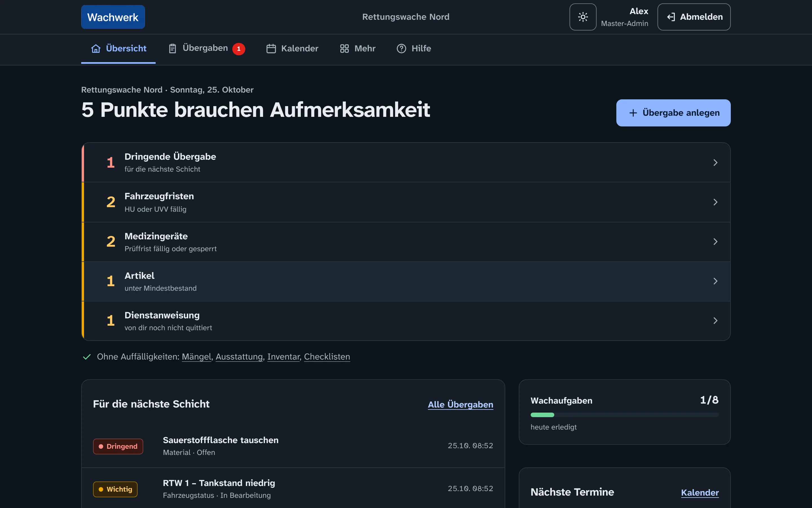Open the Alle Übergaben link
Viewport: 812px width, 508px height.
460,404
